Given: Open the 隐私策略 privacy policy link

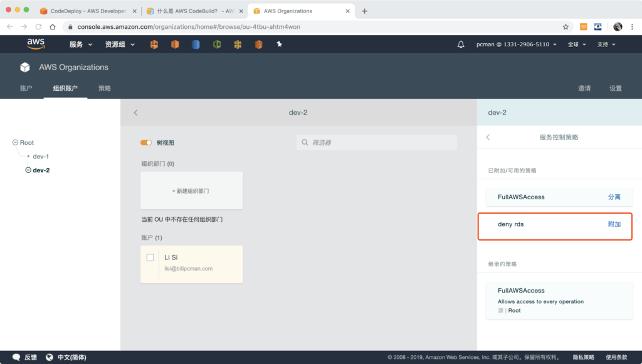Looking at the screenshot, I should coord(583,357).
